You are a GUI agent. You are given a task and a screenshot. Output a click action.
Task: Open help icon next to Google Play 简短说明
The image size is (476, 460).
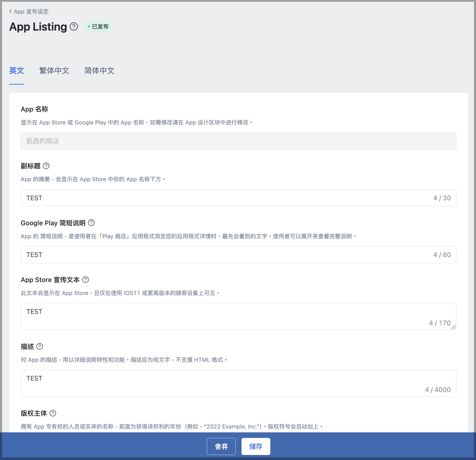click(x=91, y=223)
